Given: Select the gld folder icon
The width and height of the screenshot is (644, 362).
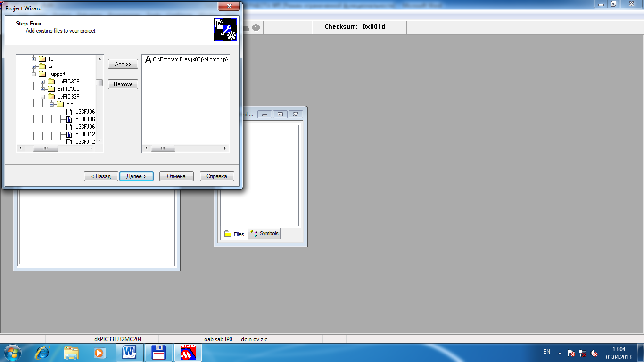Looking at the screenshot, I should tap(60, 104).
